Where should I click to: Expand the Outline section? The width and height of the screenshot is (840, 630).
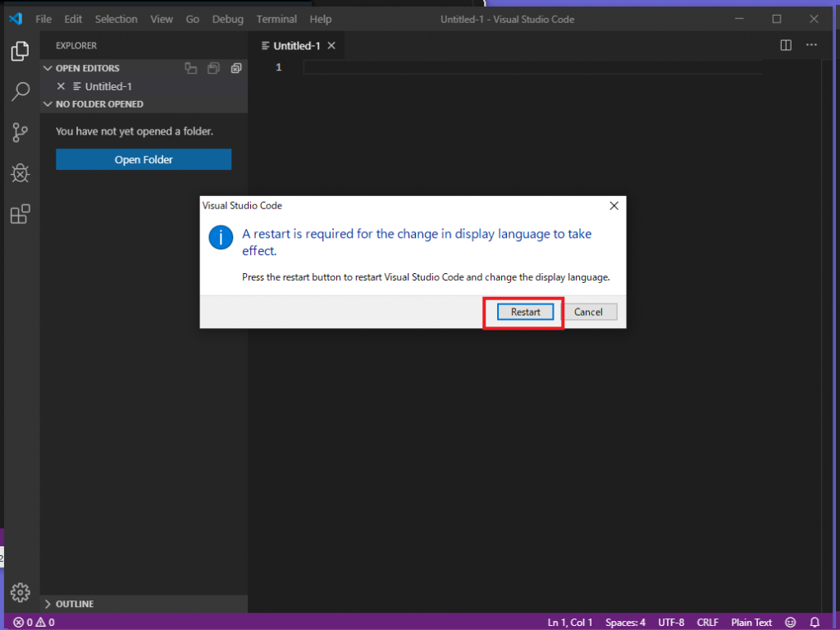[x=48, y=604]
